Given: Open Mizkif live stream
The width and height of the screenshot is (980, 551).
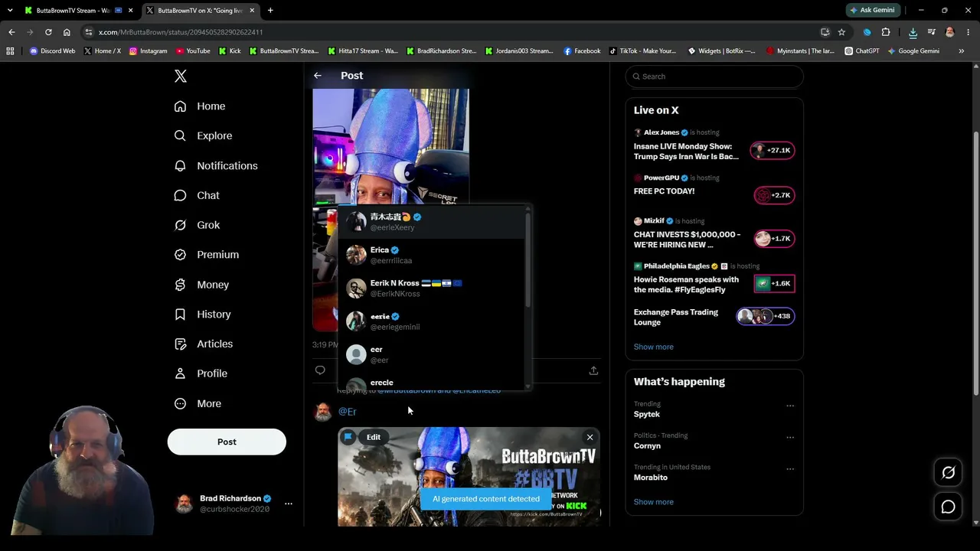Looking at the screenshot, I should click(x=714, y=233).
